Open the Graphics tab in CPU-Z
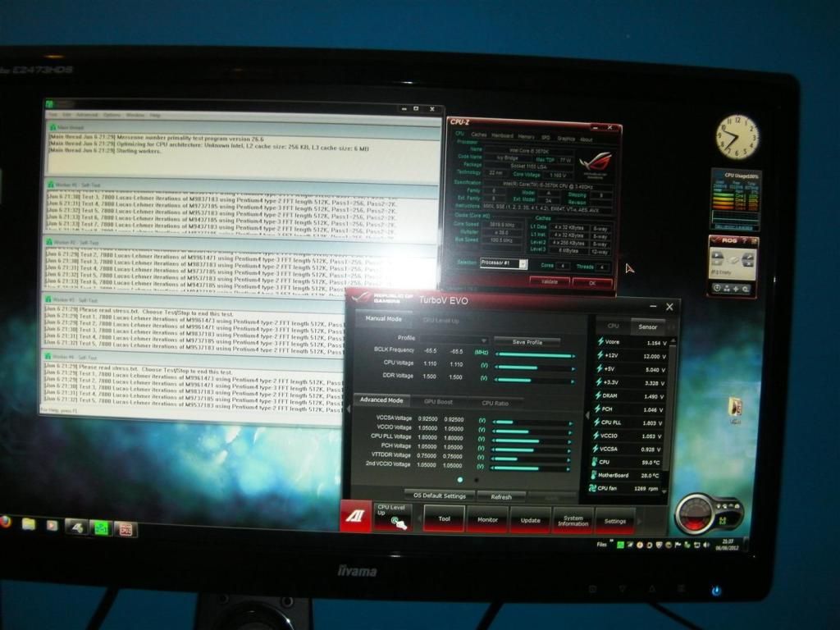 click(x=566, y=139)
